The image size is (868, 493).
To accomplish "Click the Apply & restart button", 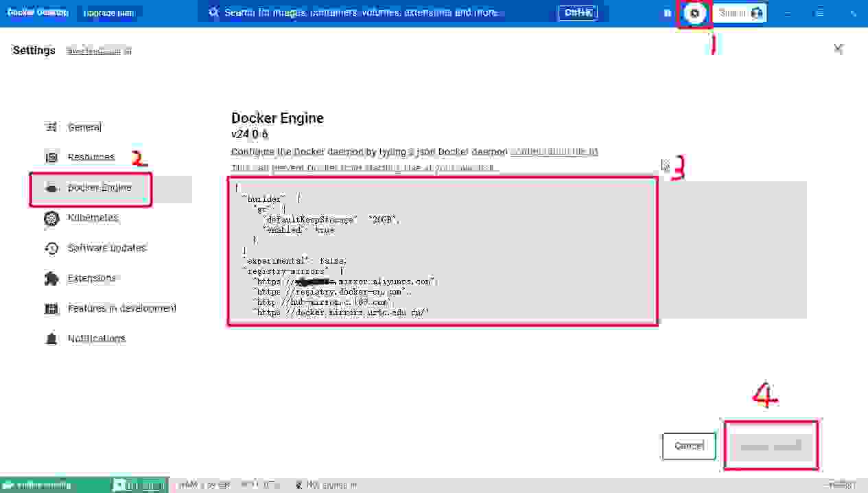I will click(771, 446).
